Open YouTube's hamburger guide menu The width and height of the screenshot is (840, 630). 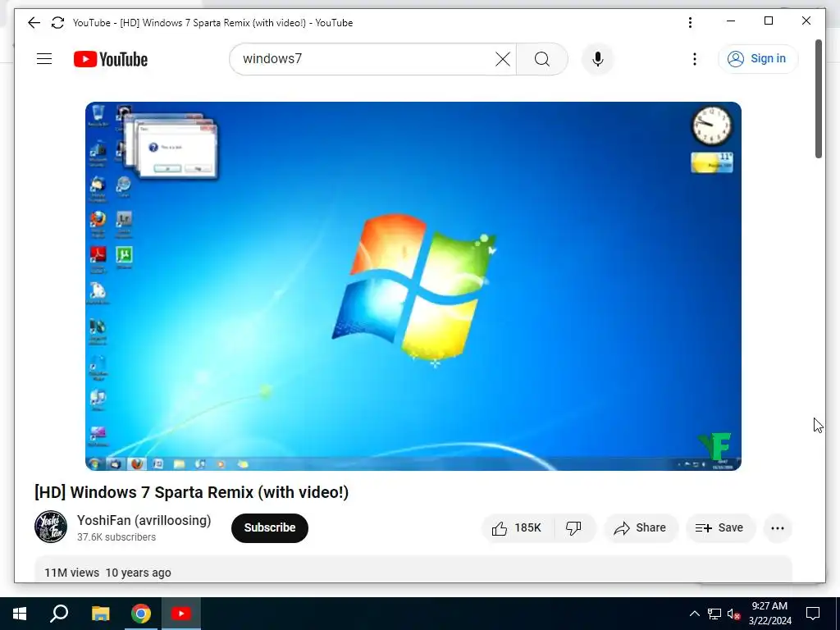pos(44,59)
